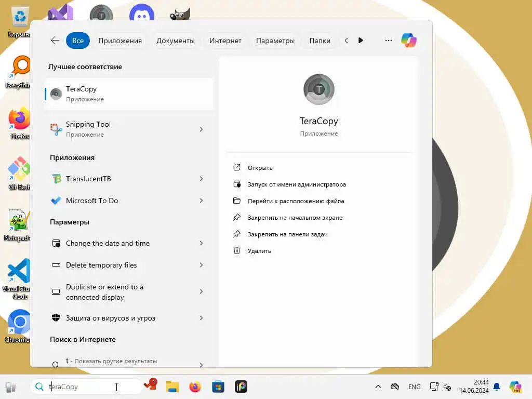Screen dimensions: 532x399
Task: Switch to the Интернет filter tab
Action: (225, 41)
